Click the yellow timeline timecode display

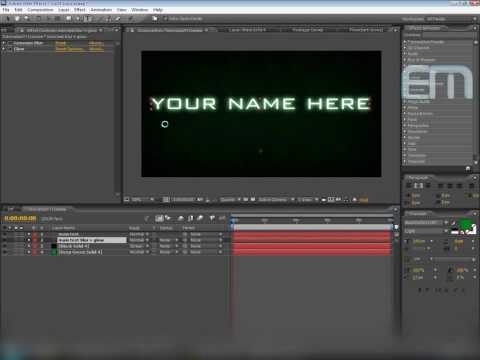(x=20, y=218)
